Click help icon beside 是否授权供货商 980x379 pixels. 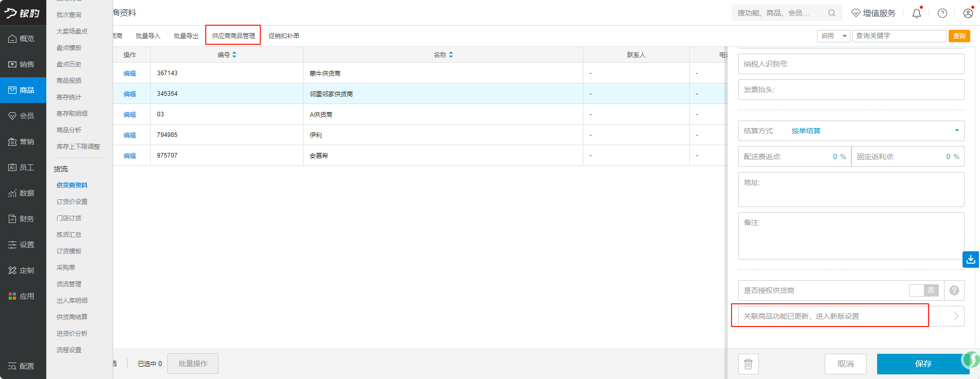(x=954, y=290)
